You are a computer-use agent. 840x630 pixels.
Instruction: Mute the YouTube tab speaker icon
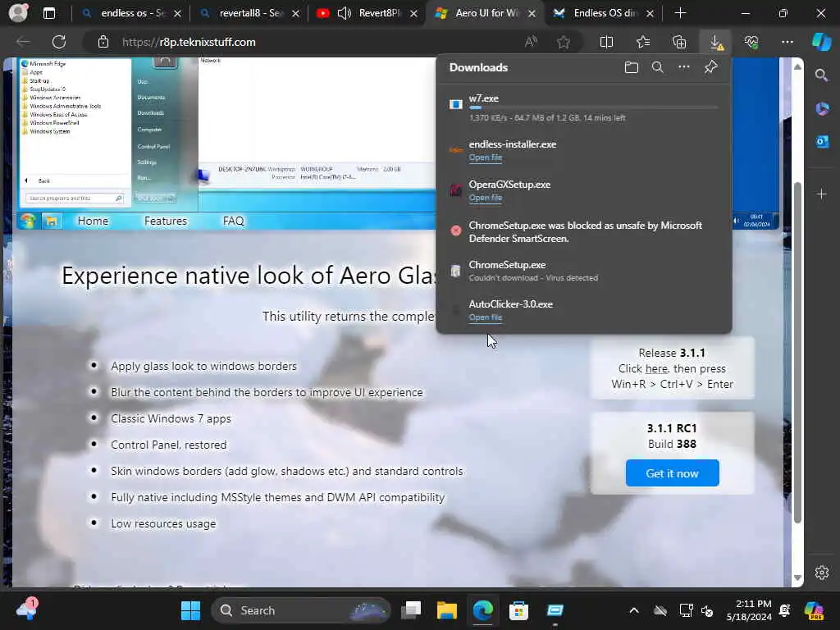tap(345, 13)
